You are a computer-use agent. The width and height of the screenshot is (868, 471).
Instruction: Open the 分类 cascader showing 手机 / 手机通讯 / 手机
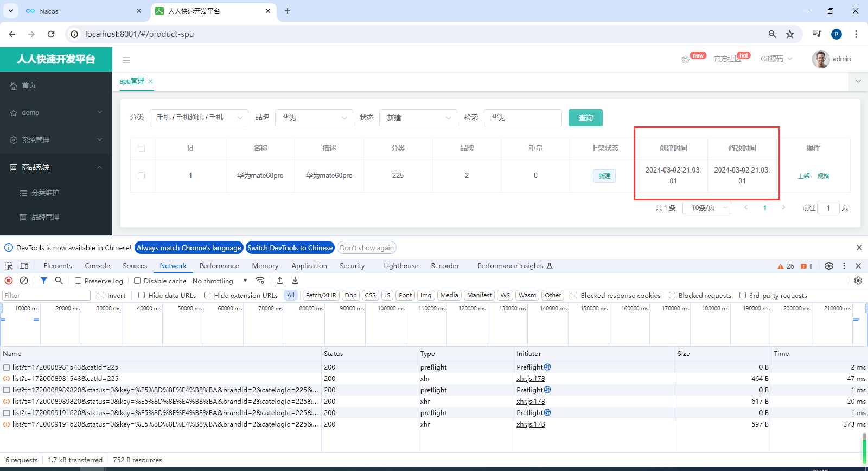coord(199,118)
